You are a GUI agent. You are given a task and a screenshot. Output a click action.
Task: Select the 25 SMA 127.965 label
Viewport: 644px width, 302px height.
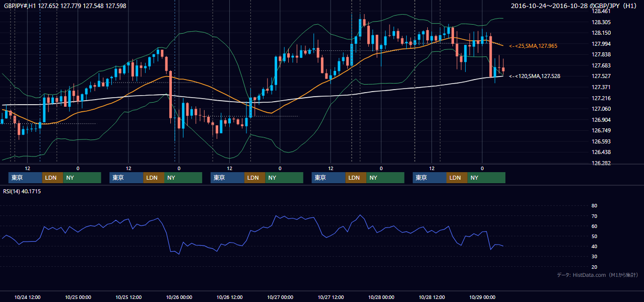click(x=533, y=46)
